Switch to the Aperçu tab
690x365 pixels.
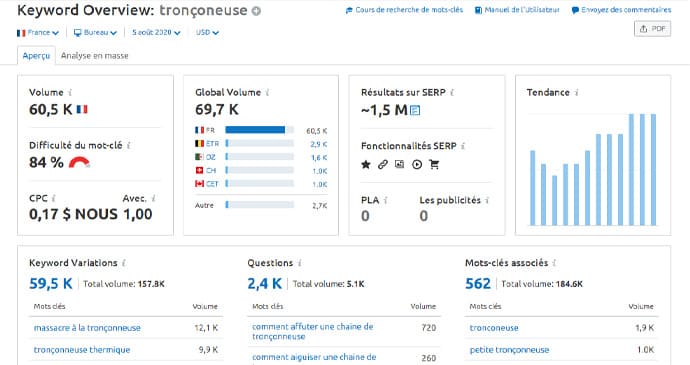[36, 56]
